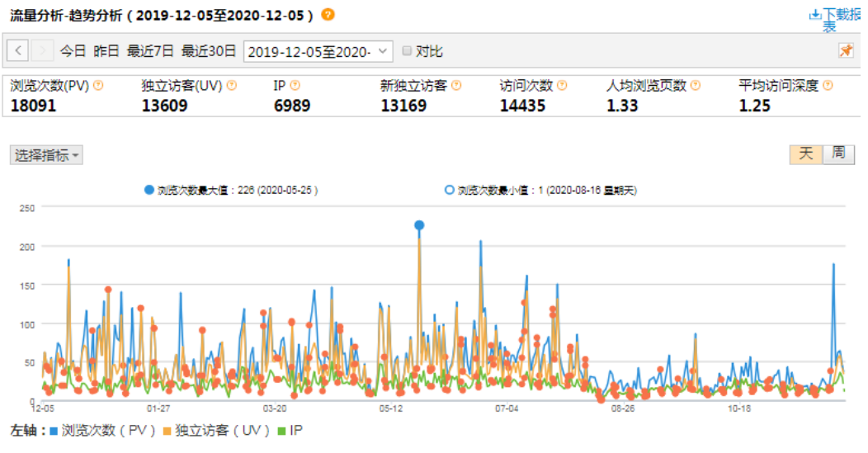Click the info icon next to 平均访问深度

click(x=828, y=86)
